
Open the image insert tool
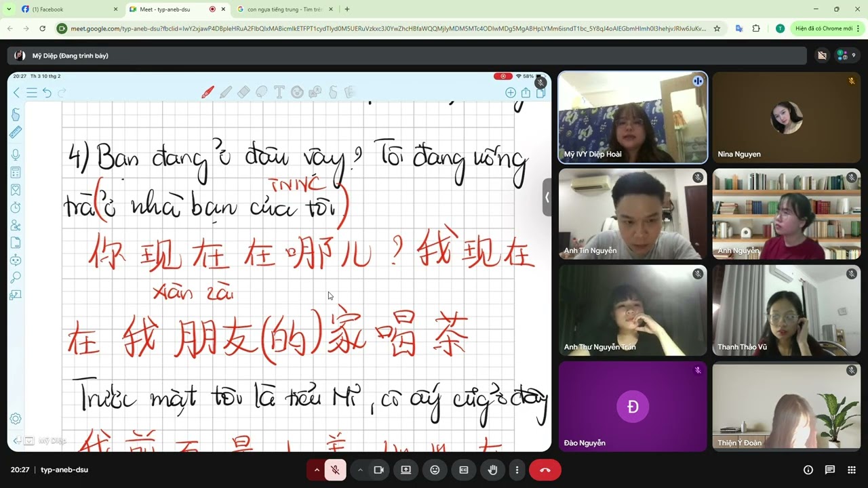coord(315,92)
